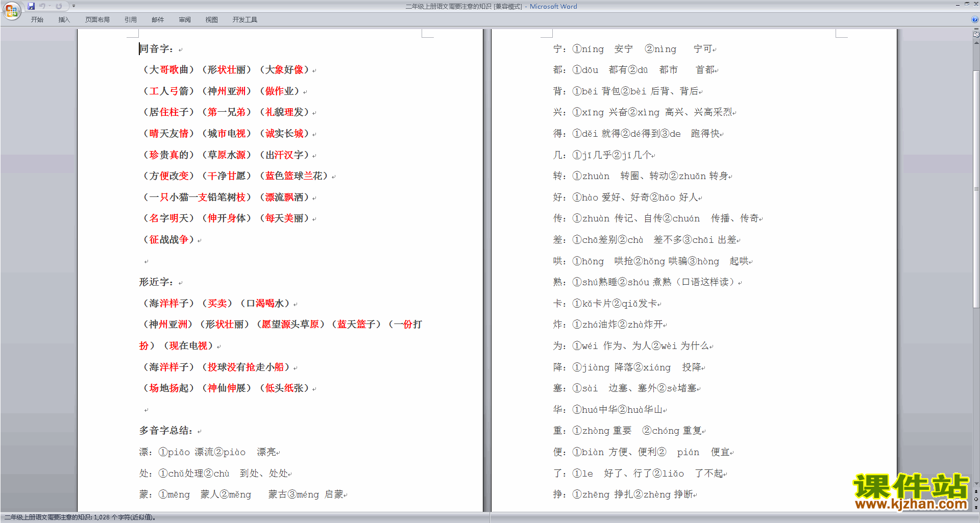Click the text （场地扬起）
The image size is (980, 523).
pyautogui.click(x=168, y=388)
